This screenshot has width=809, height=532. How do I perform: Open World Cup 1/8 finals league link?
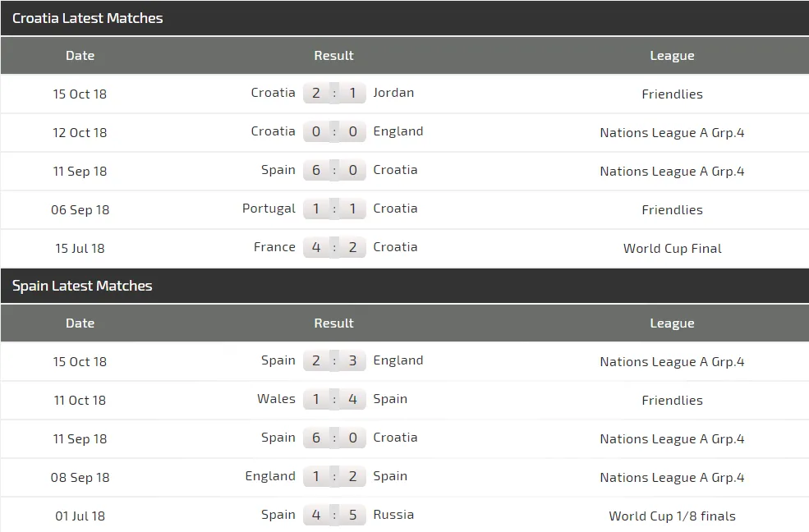672,516
